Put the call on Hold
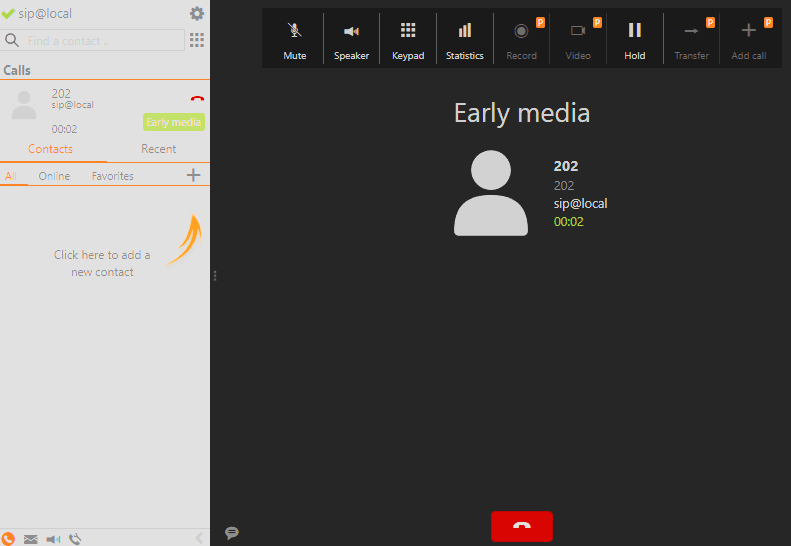This screenshot has height=546, width=791. click(635, 39)
